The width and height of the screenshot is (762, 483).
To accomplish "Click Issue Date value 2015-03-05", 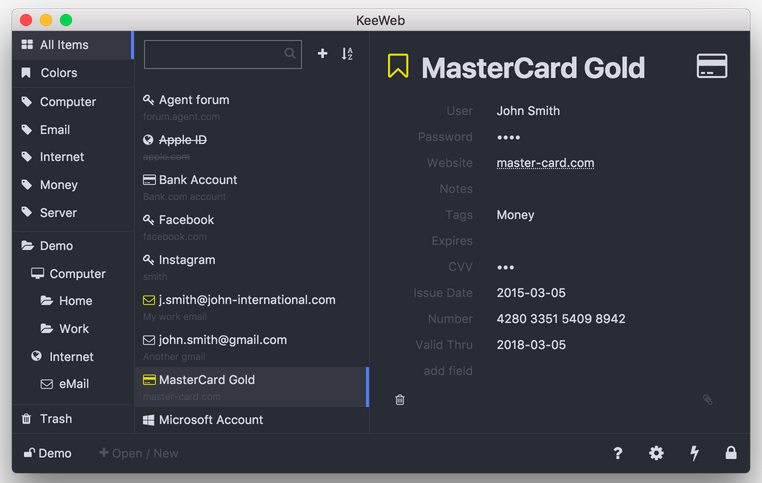I will coord(531,293).
